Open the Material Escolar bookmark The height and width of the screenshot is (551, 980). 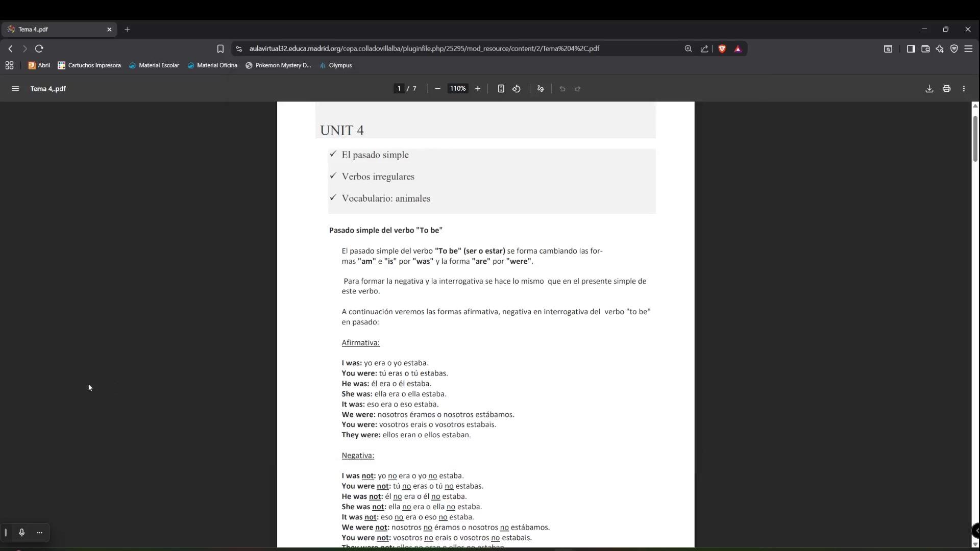pyautogui.click(x=154, y=65)
